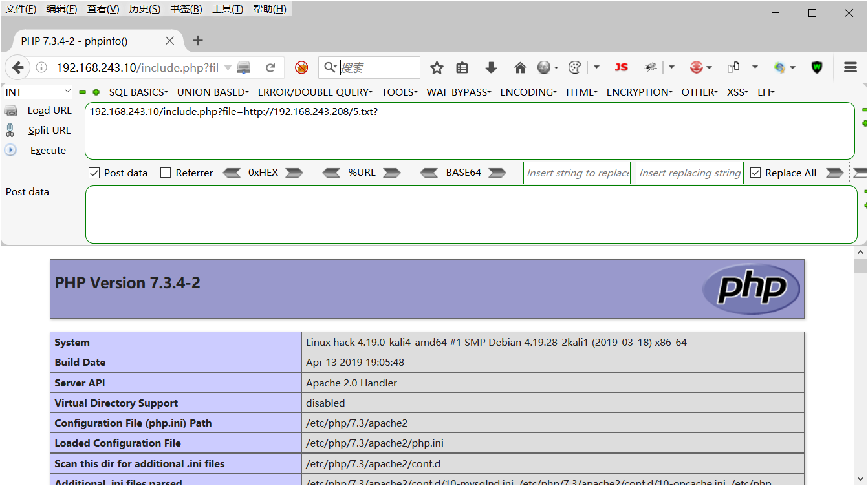
Task: Click the search magnifier engine icon
Action: [330, 67]
